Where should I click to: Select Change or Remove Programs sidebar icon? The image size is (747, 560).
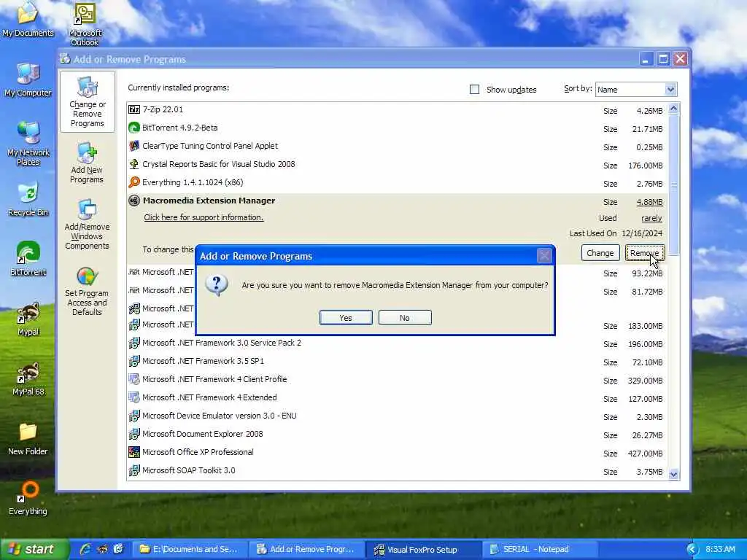[x=88, y=101]
